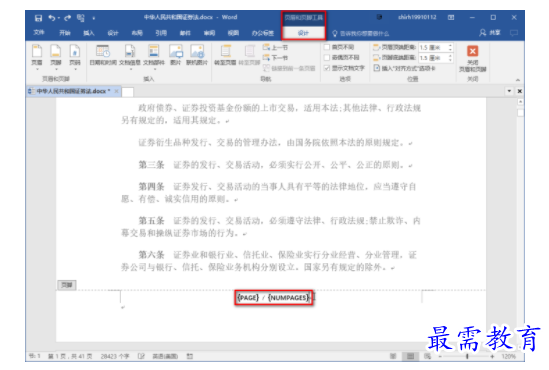Click the proofing check status icon
The image size is (549, 370).
pyautogui.click(x=141, y=356)
